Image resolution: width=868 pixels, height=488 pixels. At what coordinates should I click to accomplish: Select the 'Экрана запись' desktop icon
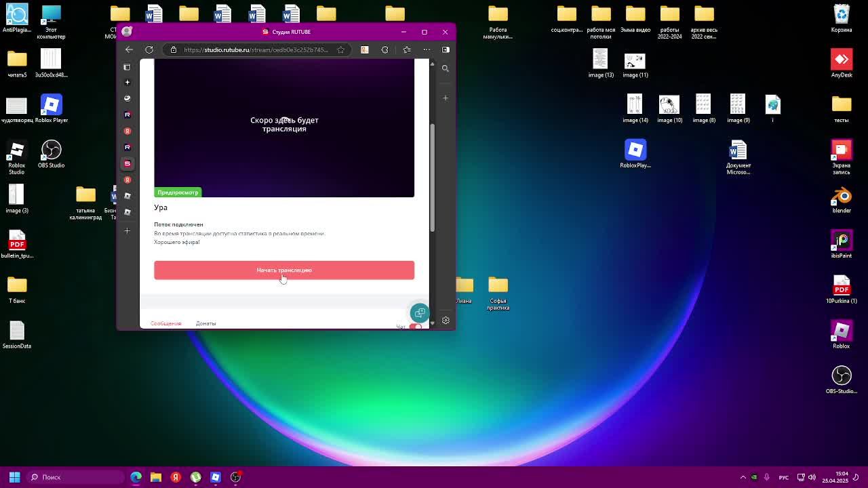pyautogui.click(x=842, y=157)
